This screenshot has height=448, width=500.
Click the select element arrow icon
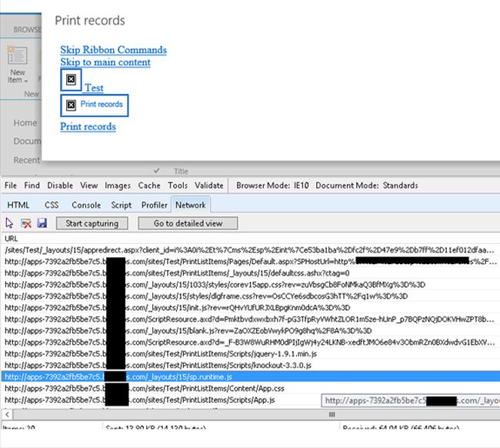click(9, 223)
